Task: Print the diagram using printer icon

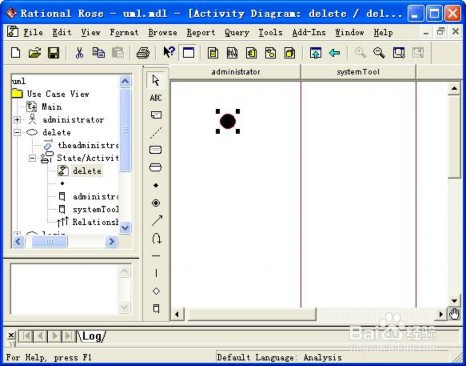Action: [143, 53]
